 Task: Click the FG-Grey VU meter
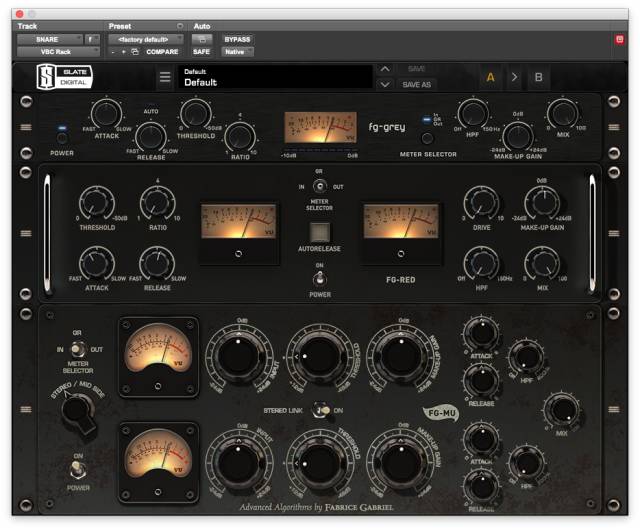(320, 127)
